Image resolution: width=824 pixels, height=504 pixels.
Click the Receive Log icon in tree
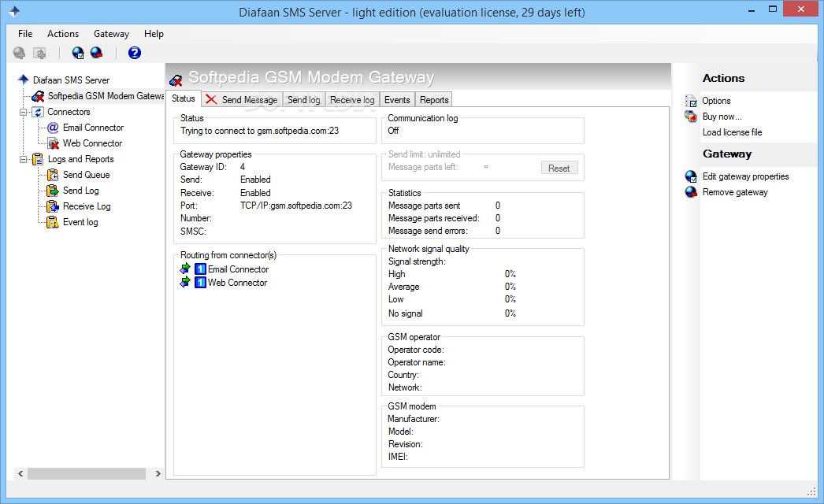(53, 206)
